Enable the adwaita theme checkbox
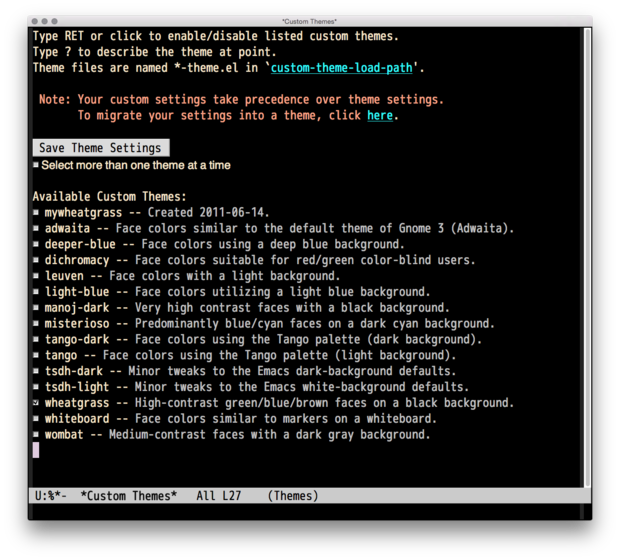Viewport: 620px width, 560px height. point(36,228)
